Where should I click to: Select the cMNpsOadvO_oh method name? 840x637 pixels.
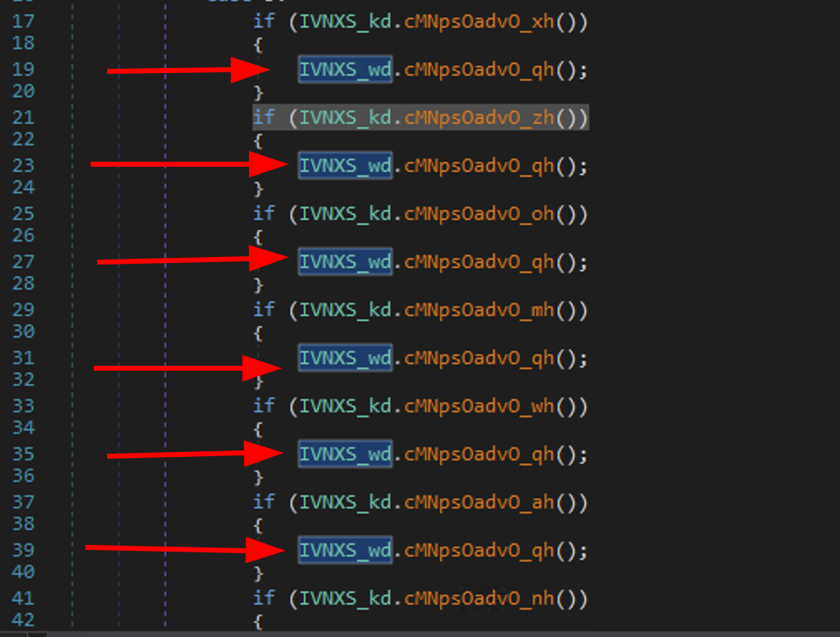(479, 214)
